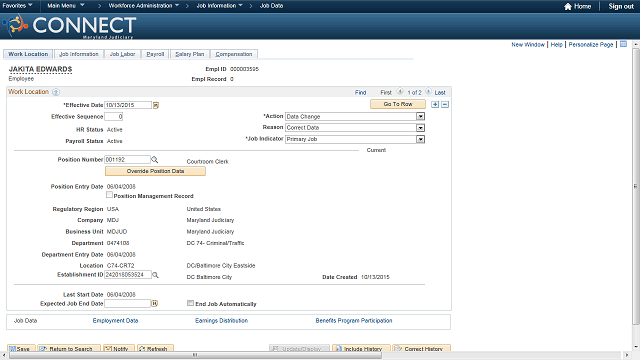Expand the Action dropdown
Screen dimensions: 640x360
pyautogui.click(x=420, y=117)
